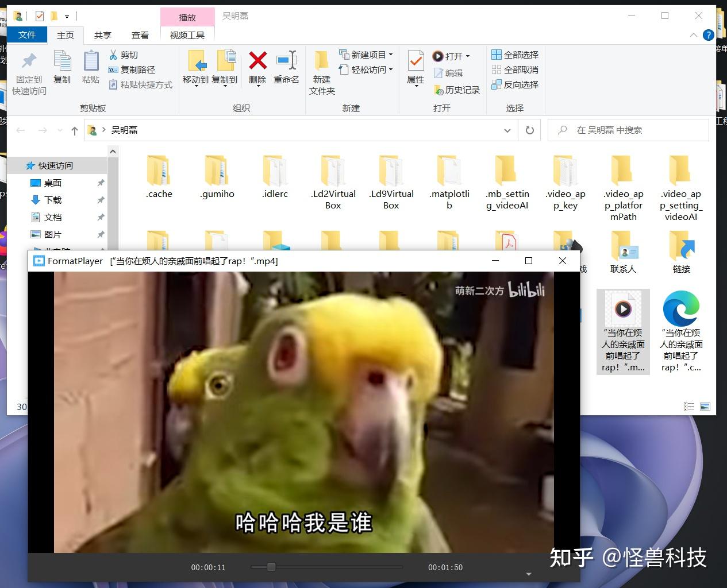
Task: Switch to large icons view in status bar
Action: pyautogui.click(x=704, y=406)
